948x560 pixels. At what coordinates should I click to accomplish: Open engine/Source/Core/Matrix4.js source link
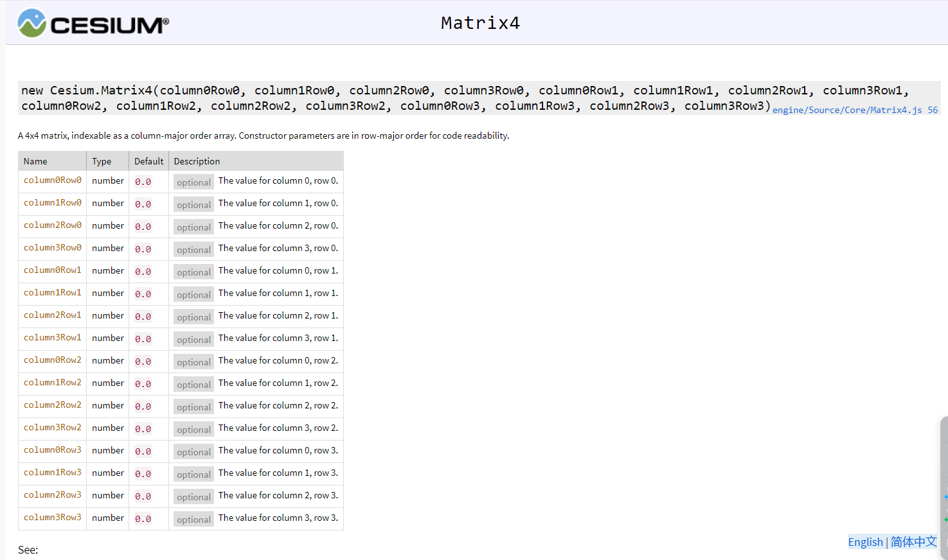[847, 110]
